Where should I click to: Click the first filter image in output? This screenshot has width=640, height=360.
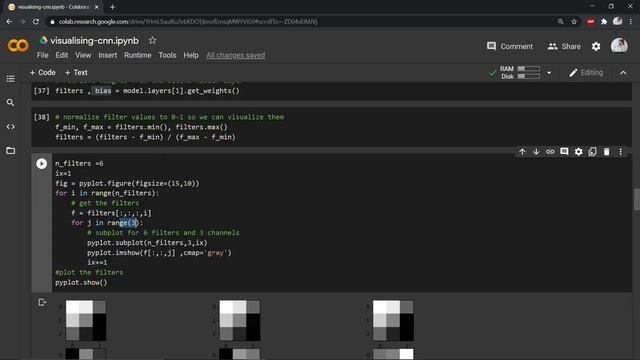(86, 320)
